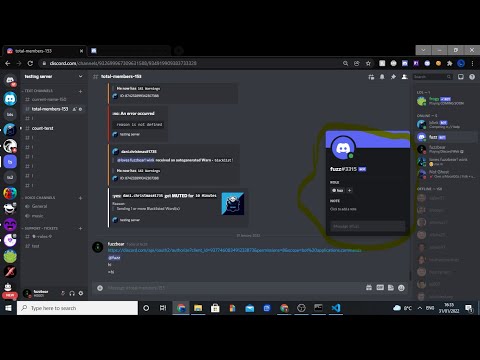The image size is (480, 360).
Task: Open notification settings bell icon
Action: click(x=382, y=77)
